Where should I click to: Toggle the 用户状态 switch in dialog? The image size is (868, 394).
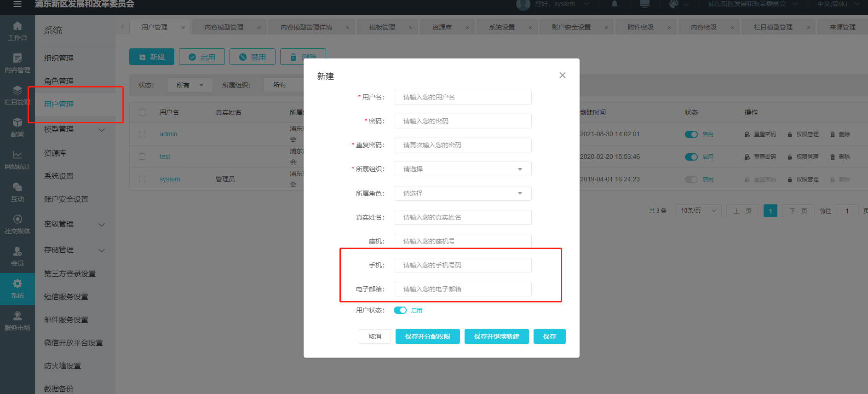(400, 310)
